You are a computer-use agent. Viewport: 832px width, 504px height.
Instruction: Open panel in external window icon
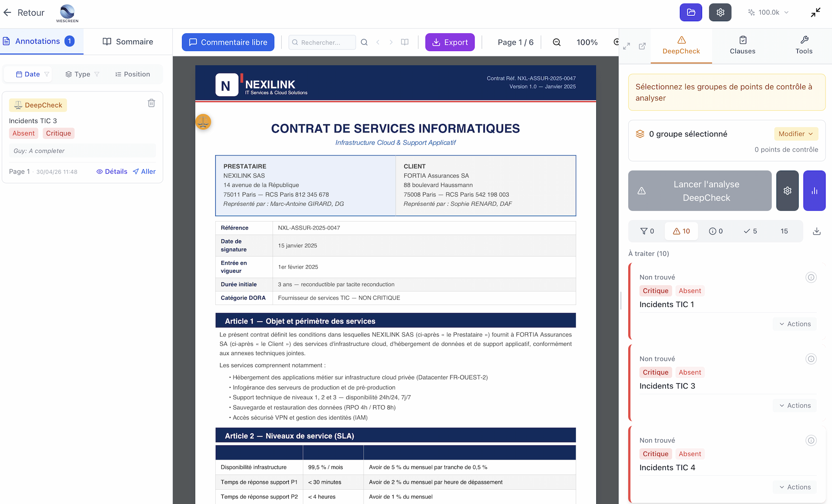642,46
